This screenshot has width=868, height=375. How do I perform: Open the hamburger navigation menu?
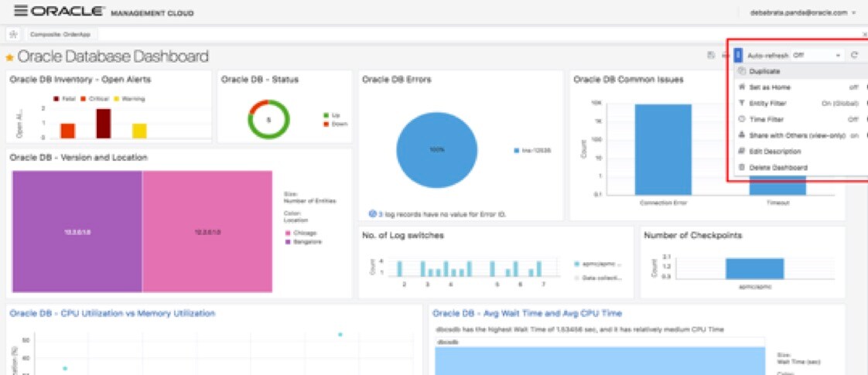pos(20,11)
